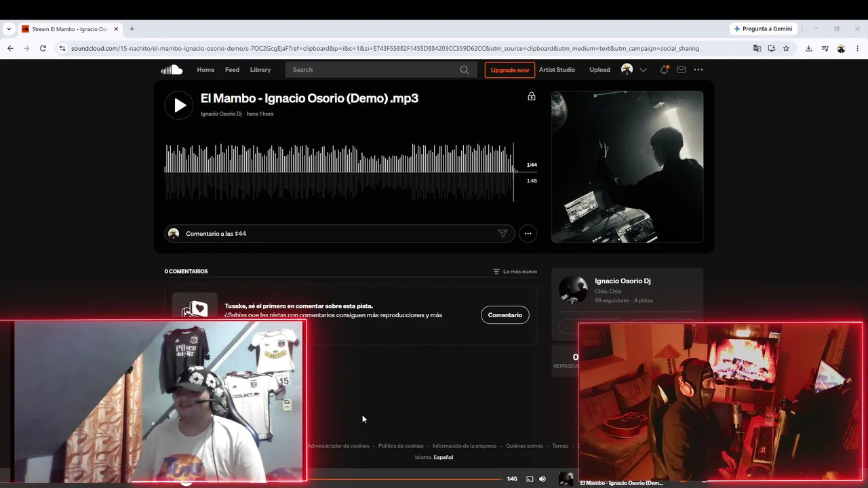The height and width of the screenshot is (488, 868).
Task: Open the Chrome three-dot menu
Action: (858, 49)
